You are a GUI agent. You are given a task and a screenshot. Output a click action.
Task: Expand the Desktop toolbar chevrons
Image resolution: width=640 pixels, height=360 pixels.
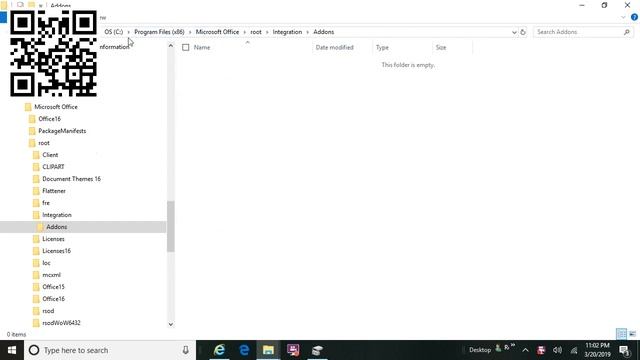tap(512, 346)
